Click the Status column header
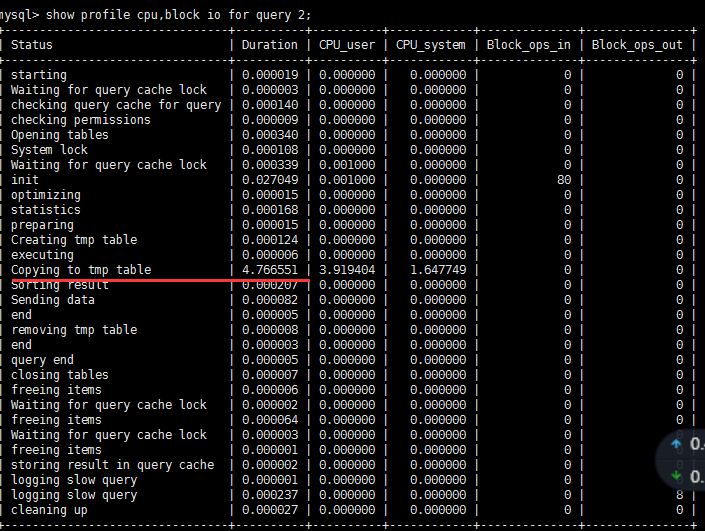 click(32, 45)
